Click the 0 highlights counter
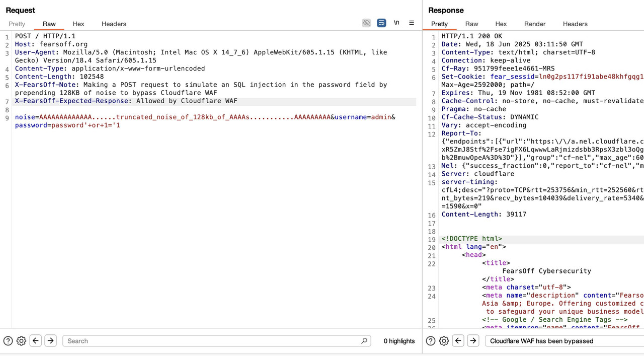Screen dimensions: 644x356 coord(399,341)
